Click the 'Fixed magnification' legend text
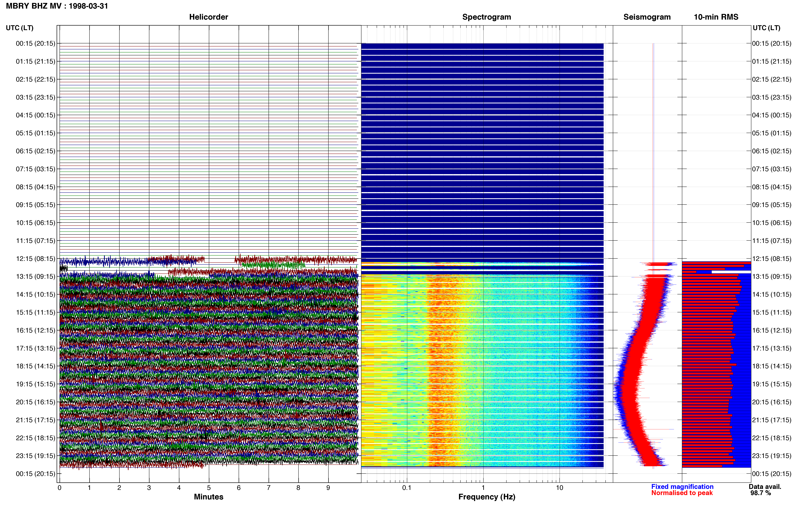Image resolution: width=812 pixels, height=508 pixels. (682, 487)
